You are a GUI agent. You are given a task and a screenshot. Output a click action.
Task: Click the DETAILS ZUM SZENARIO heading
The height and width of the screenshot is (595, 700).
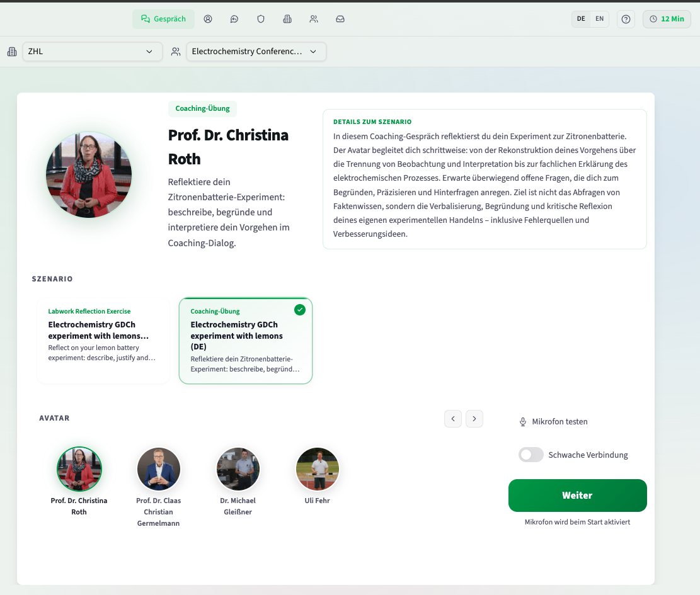coord(372,122)
